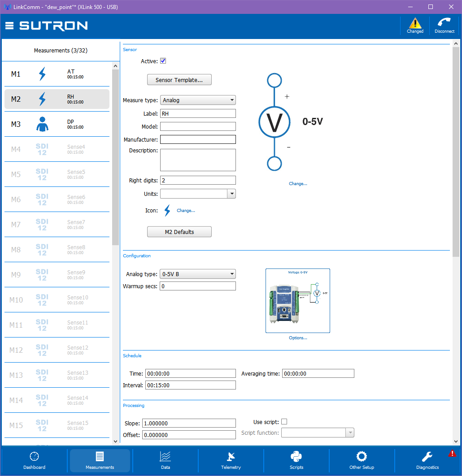Click the Right digits input field
Viewport: 462px width, 476px height.
pos(198,180)
